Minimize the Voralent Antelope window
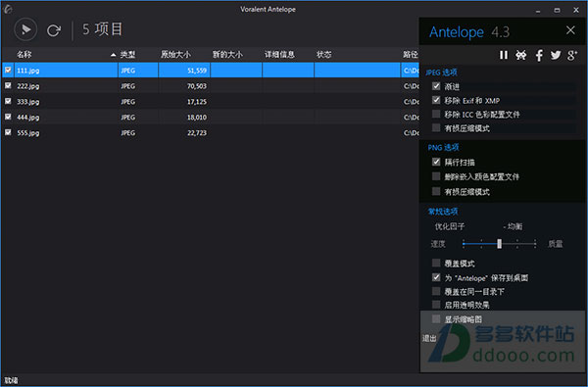The height and width of the screenshot is (387, 588). pyautogui.click(x=538, y=10)
